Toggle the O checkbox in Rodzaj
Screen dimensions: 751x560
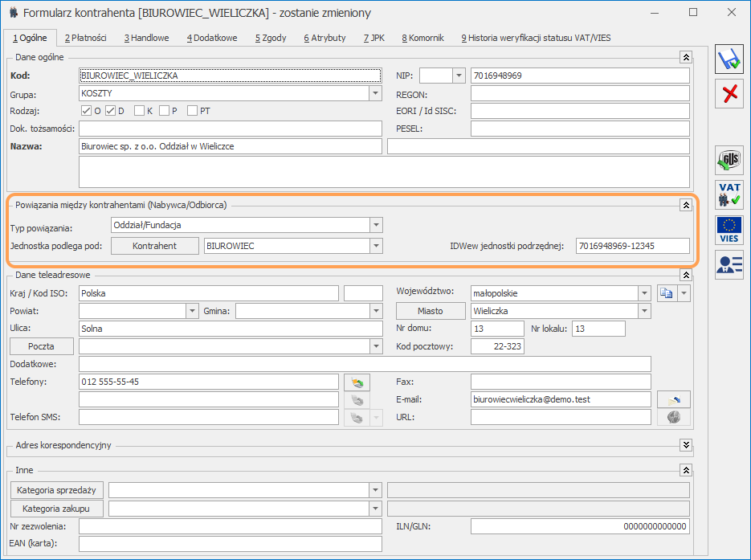click(86, 111)
